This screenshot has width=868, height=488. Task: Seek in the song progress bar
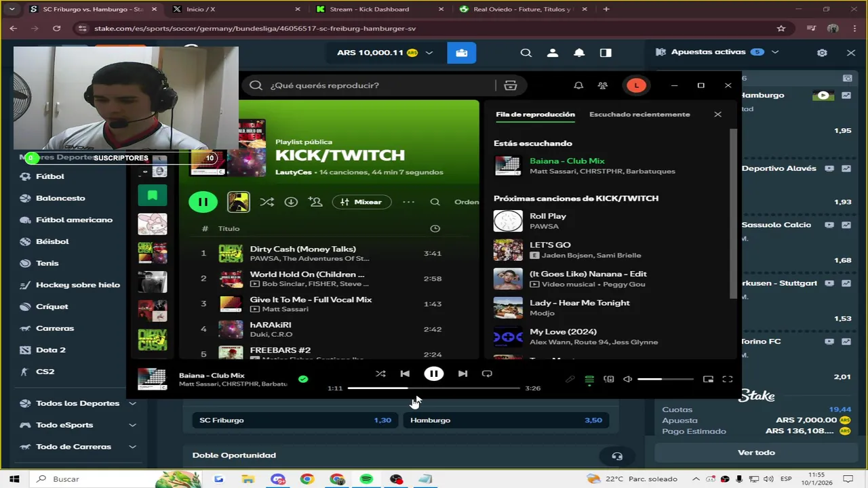coord(433,388)
